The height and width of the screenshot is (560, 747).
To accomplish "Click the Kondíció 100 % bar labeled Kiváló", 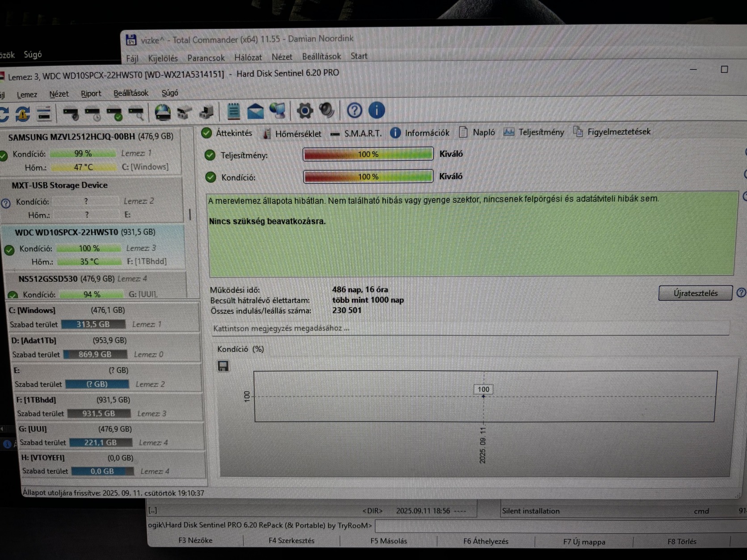I will (368, 177).
